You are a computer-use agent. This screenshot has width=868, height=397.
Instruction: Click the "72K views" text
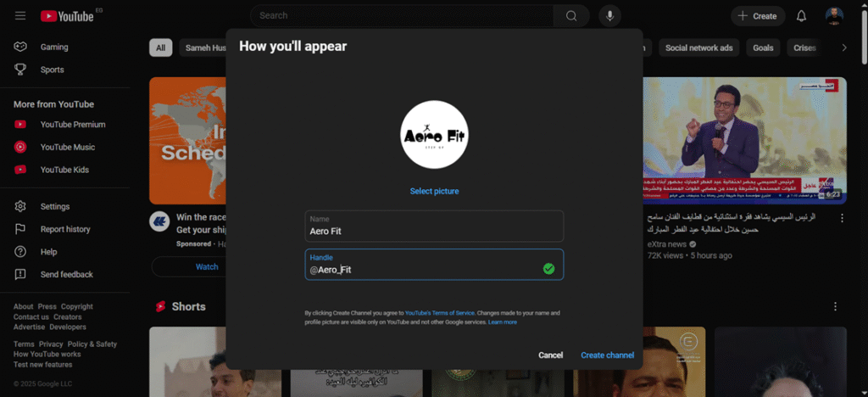[x=665, y=256]
